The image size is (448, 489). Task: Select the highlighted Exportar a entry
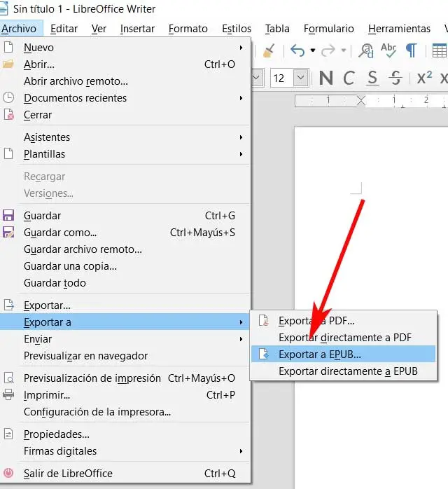[x=125, y=322]
